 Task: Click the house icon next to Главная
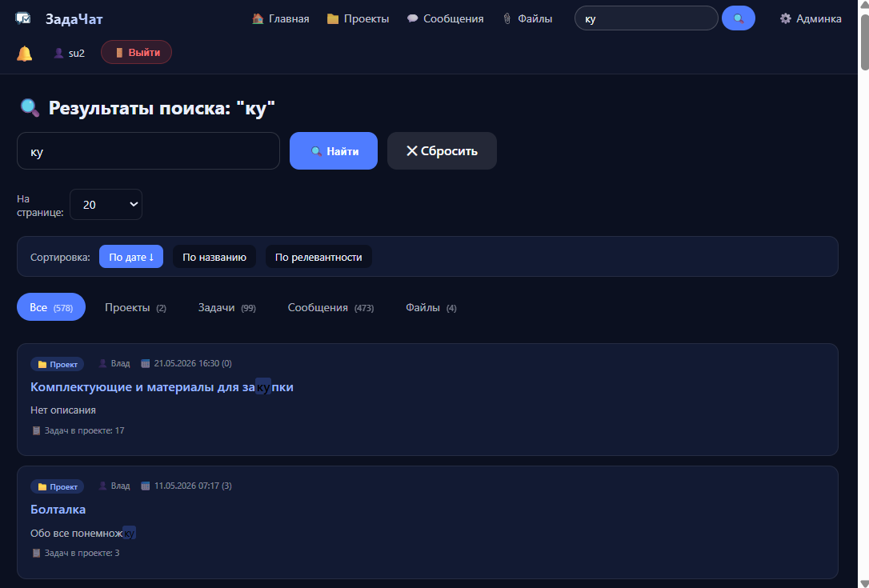click(x=258, y=19)
